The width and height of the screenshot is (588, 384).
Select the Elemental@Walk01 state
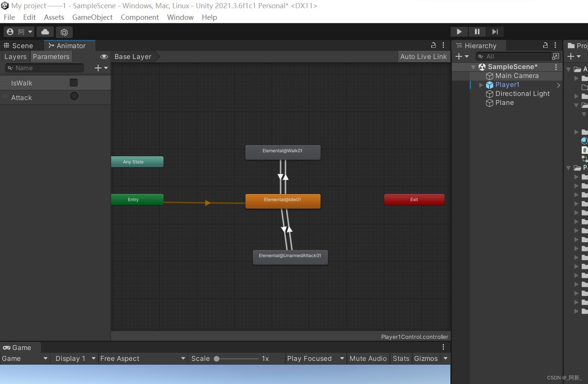tap(283, 152)
